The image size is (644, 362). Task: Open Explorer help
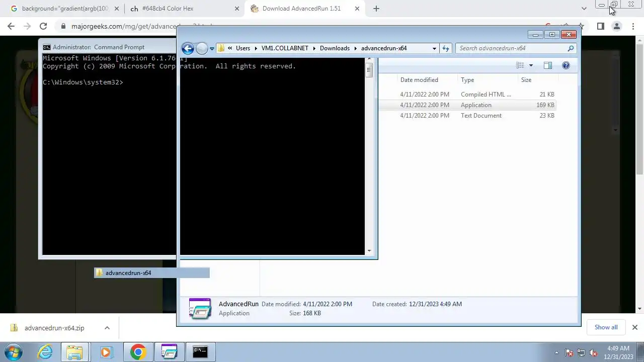click(x=566, y=65)
